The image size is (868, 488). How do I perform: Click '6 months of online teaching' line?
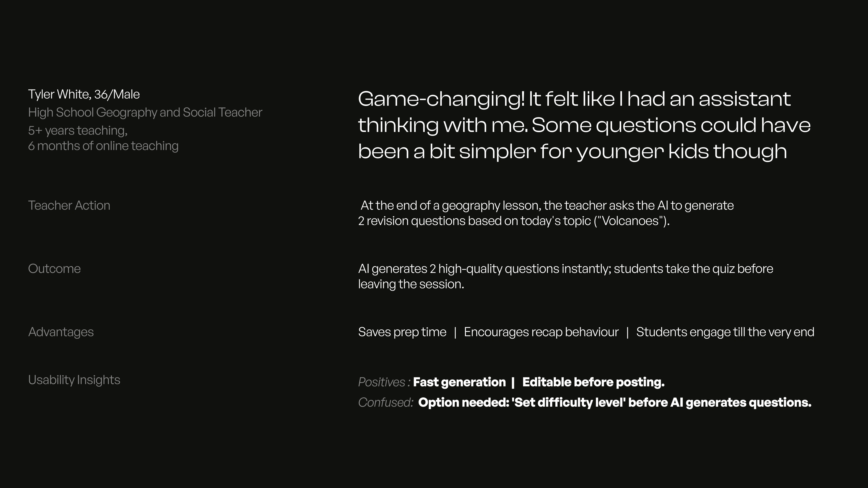(x=103, y=146)
